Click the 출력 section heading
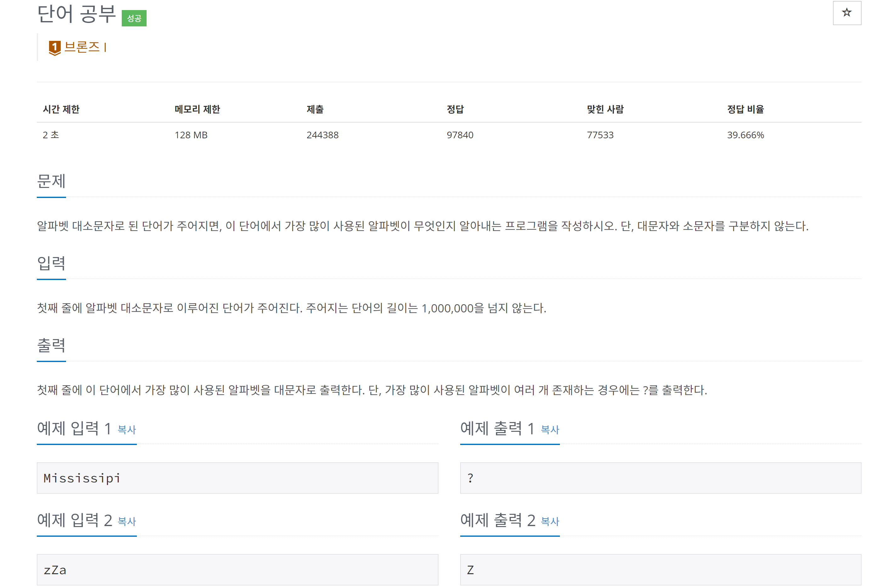The height and width of the screenshot is (588, 888). click(x=51, y=345)
